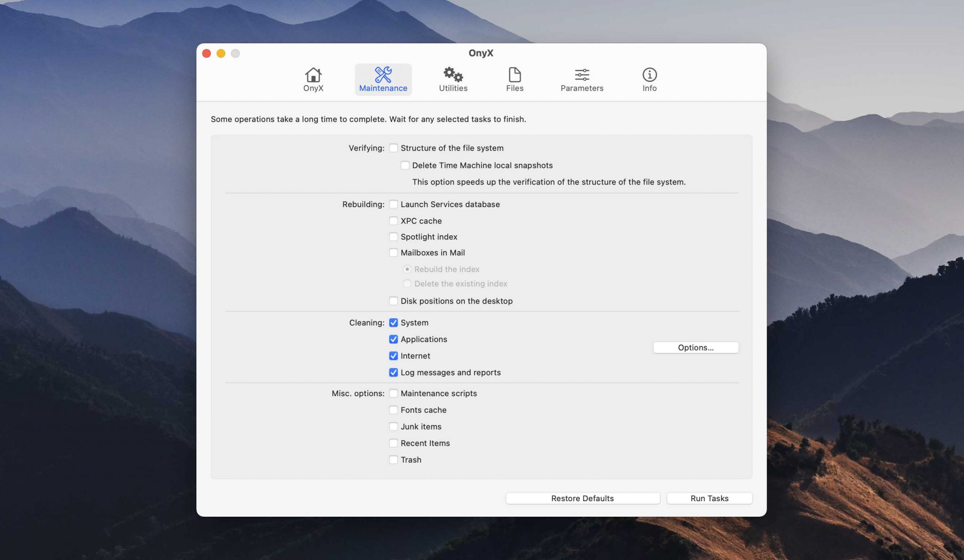Choose Delete the existing index
The width and height of the screenshot is (964, 560).
pos(408,284)
